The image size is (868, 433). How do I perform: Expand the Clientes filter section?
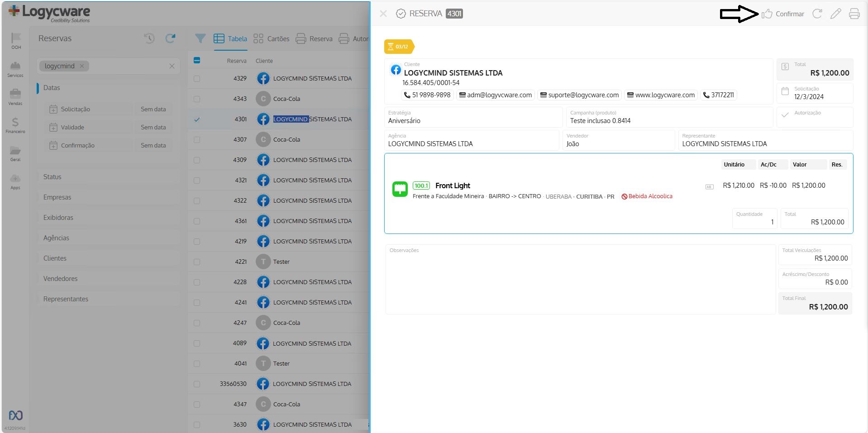click(109, 258)
